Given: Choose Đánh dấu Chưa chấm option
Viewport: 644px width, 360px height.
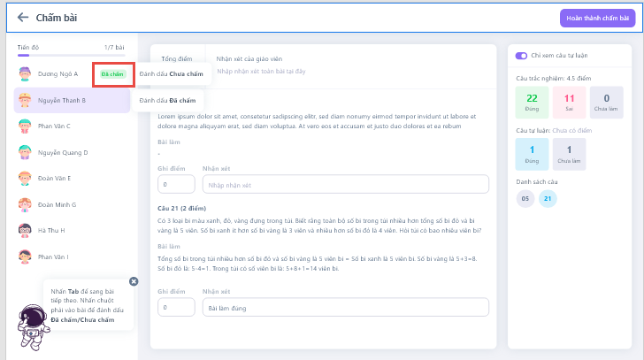Looking at the screenshot, I should pos(172,74).
